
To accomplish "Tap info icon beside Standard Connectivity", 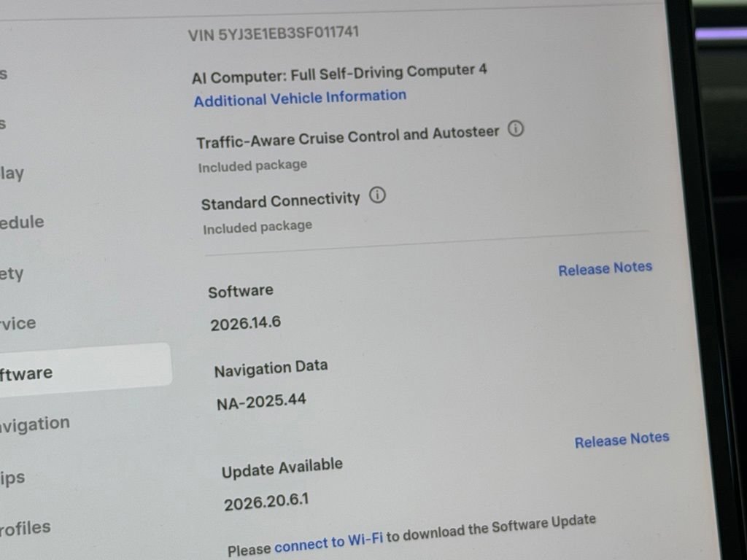I will [377, 195].
